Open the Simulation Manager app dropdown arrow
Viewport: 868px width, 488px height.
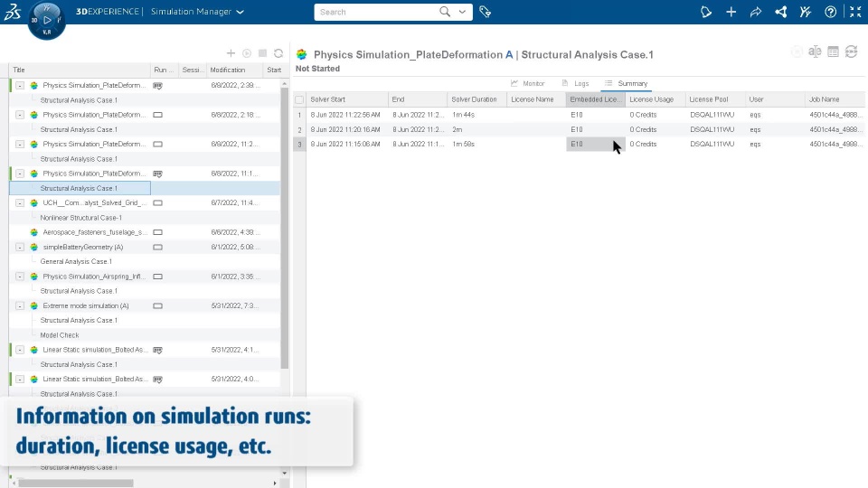click(x=240, y=12)
